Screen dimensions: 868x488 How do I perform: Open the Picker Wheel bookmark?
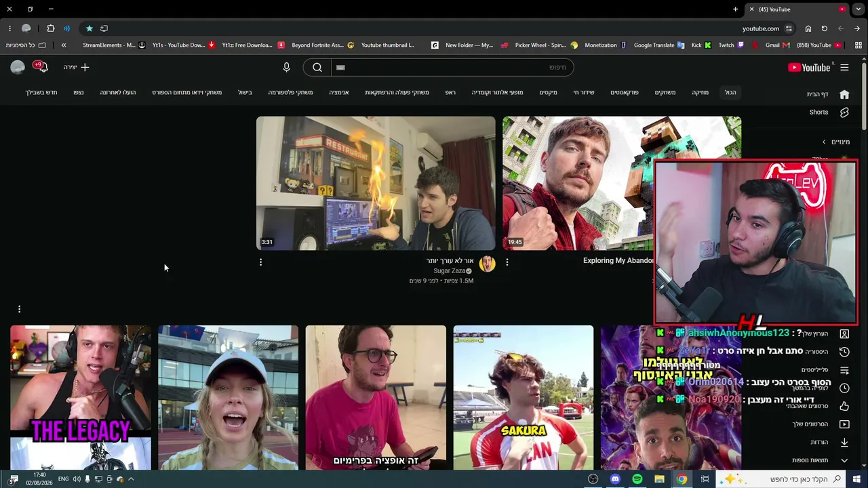click(546, 45)
